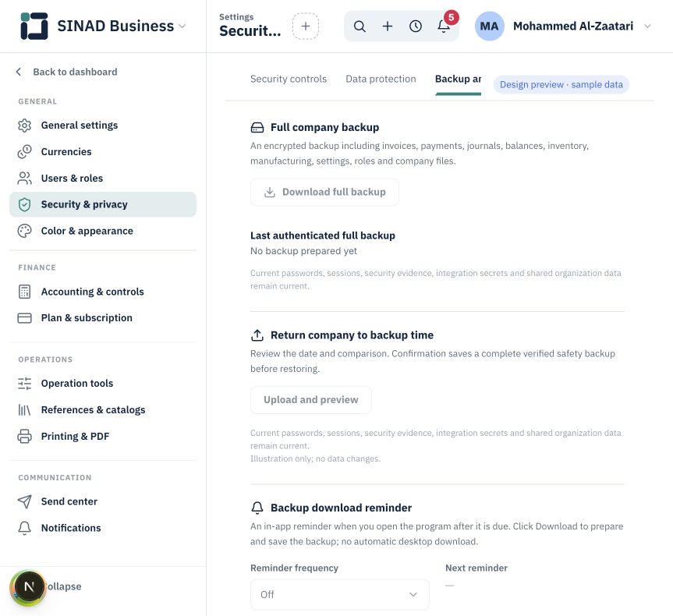Switch to Security controls tab
Image resolution: width=673 pixels, height=616 pixels.
point(289,79)
